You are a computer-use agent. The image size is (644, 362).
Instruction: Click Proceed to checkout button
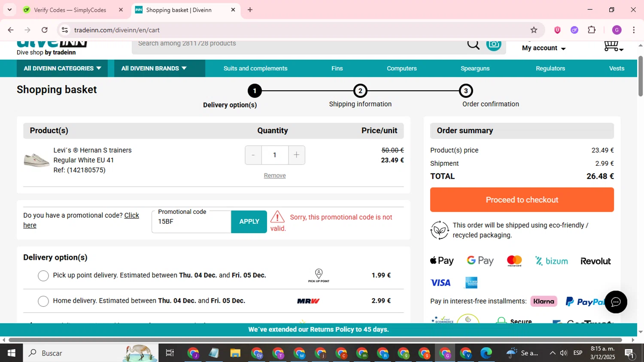[522, 200]
